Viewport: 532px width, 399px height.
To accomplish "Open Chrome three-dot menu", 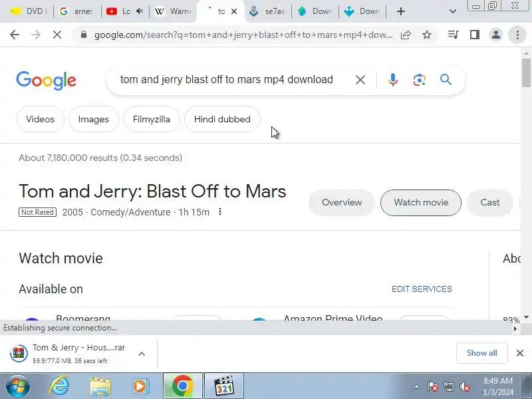I will pos(517,35).
